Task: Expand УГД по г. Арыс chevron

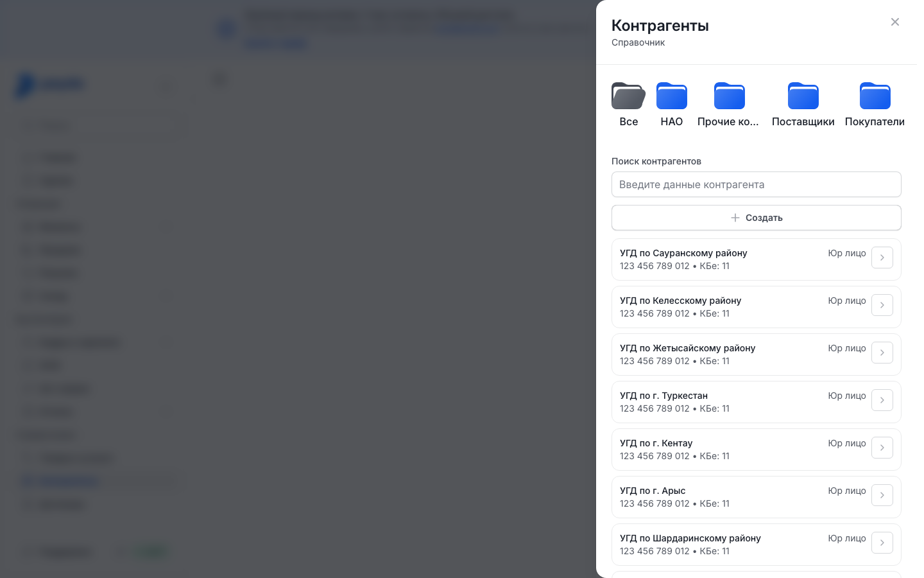Action: (x=882, y=495)
